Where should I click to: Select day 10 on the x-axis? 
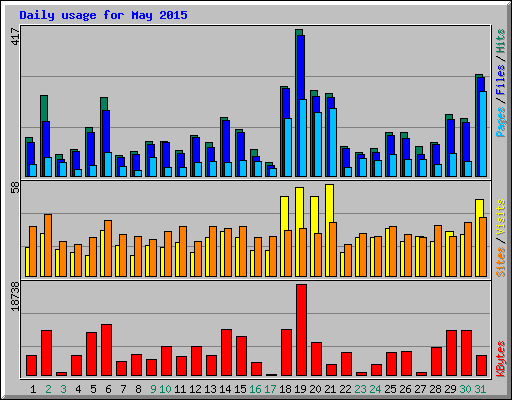pyautogui.click(x=165, y=389)
